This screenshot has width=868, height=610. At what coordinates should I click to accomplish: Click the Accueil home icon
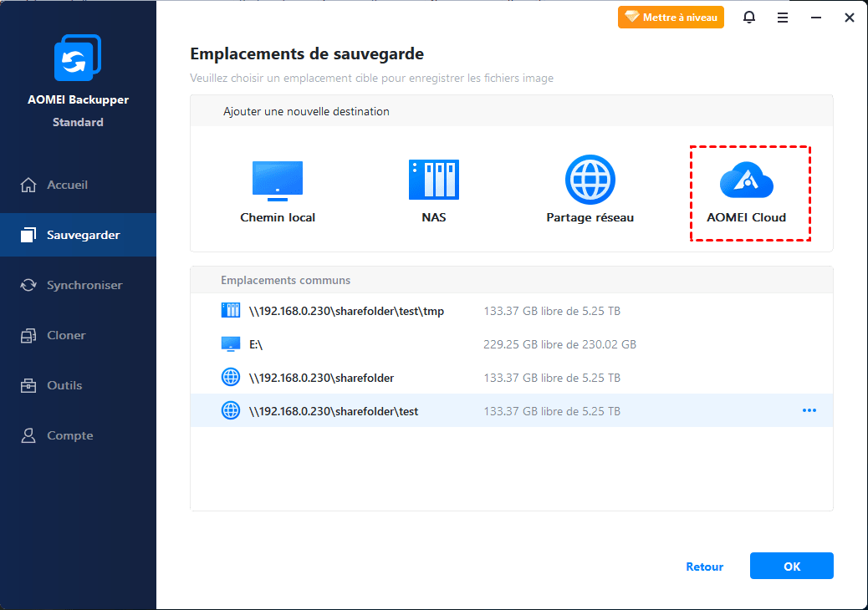[28, 185]
